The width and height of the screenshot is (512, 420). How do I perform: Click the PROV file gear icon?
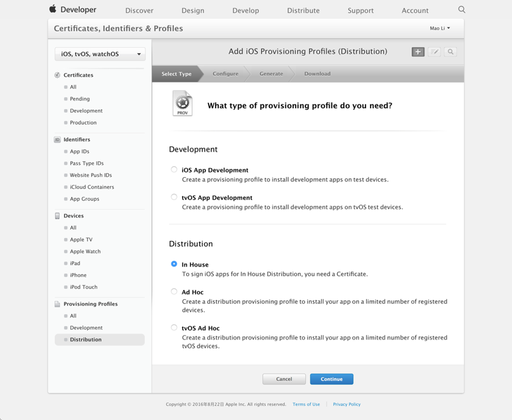[182, 103]
